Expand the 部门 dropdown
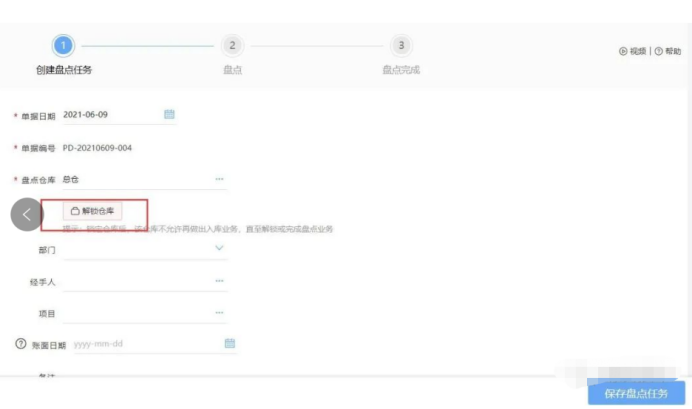692x409 pixels. [x=219, y=248]
